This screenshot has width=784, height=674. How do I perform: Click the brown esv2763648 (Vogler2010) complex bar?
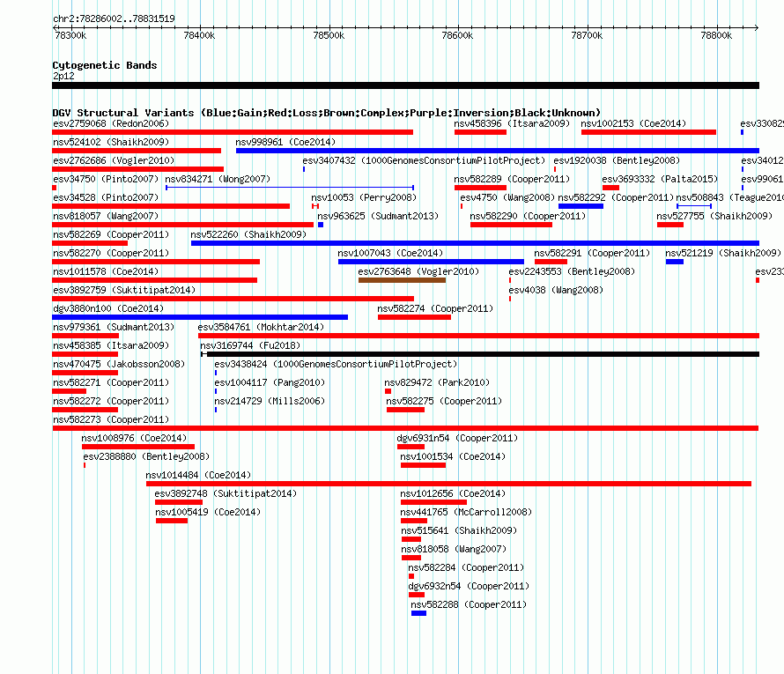[402, 280]
